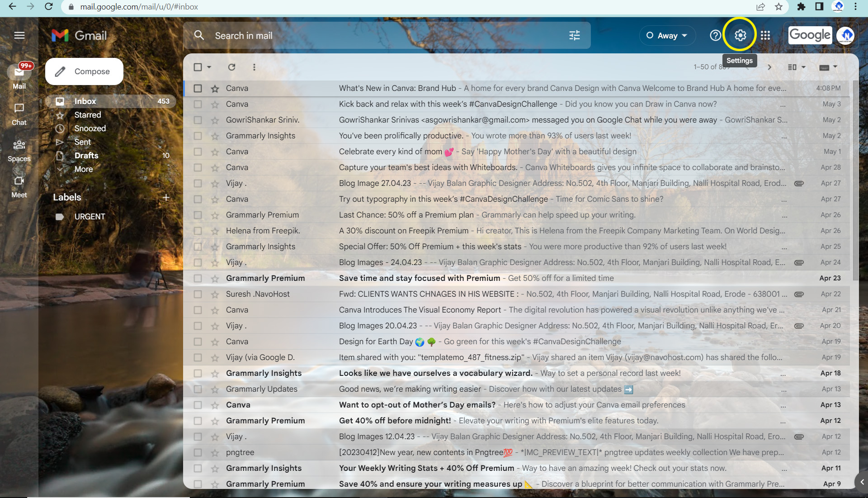Open the A 30% discount on Freepik email
The height and width of the screenshot is (498, 868).
516,231
